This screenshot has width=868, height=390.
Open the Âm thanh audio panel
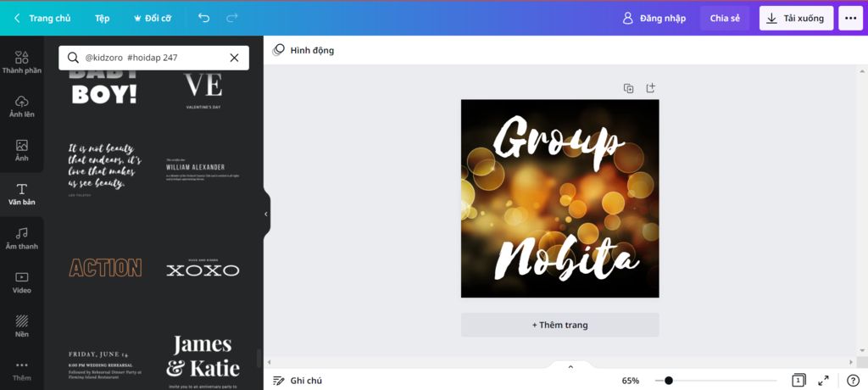21,238
